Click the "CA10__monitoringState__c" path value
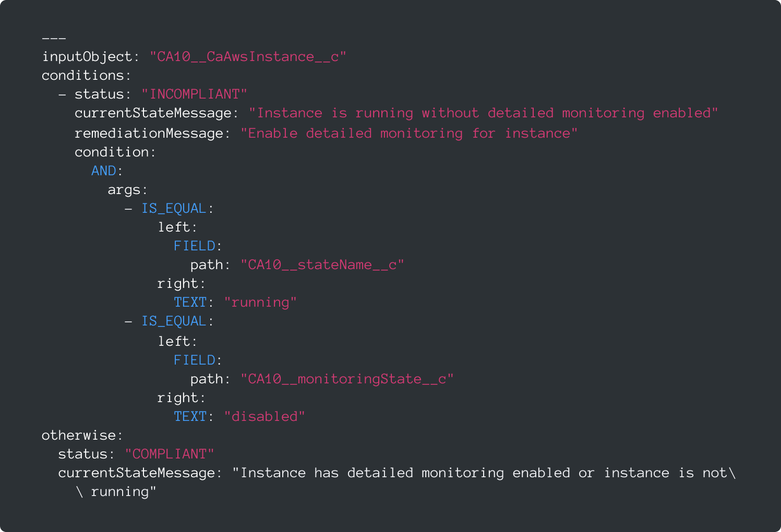This screenshot has height=532, width=781. tap(347, 379)
